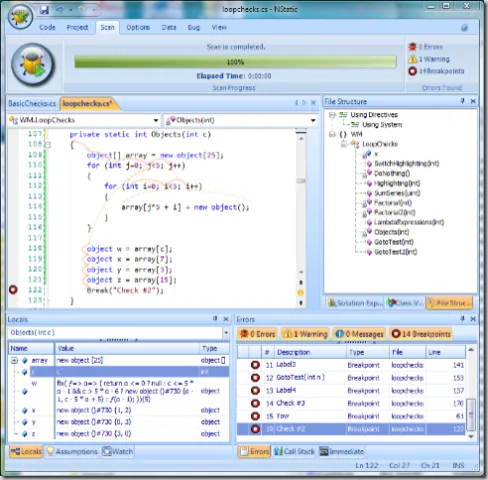Click the Save icon in the title bar
This screenshot has height=480, width=488.
[x=44, y=10]
